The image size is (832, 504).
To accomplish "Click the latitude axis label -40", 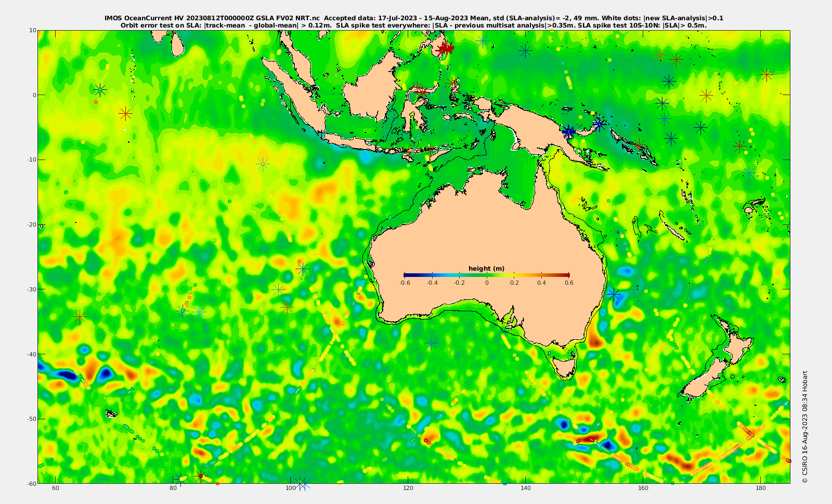I will point(31,354).
